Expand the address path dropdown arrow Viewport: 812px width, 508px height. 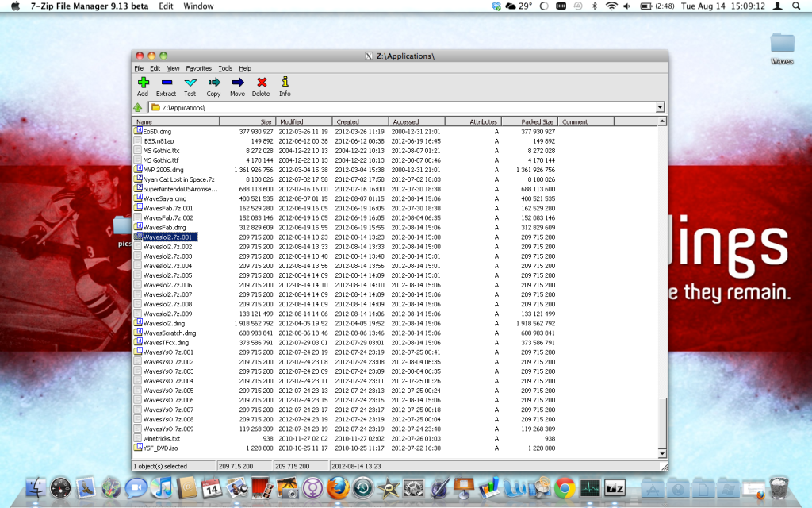pyautogui.click(x=660, y=107)
